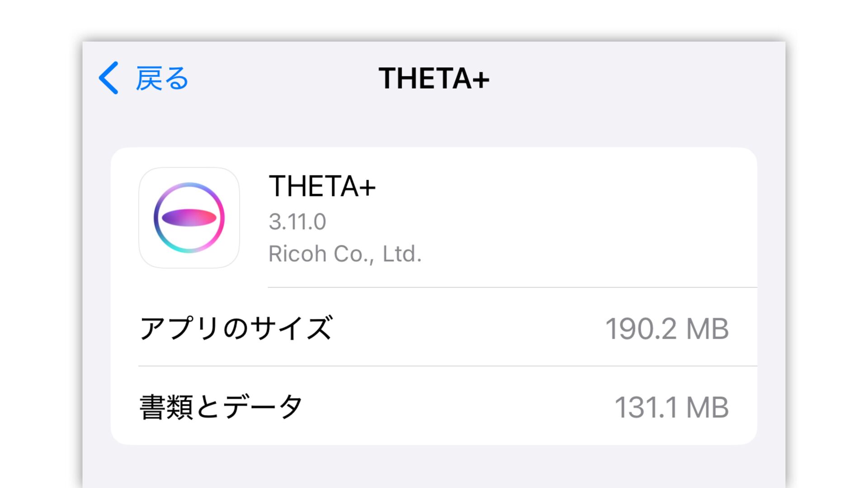Tap the MB unit in the app size row
The height and width of the screenshot is (488, 868).
point(708,328)
